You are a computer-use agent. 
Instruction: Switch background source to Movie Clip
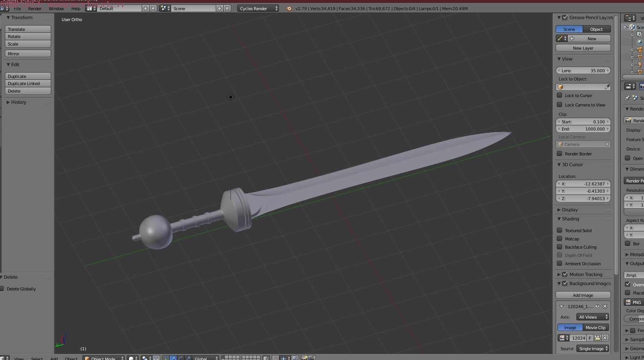pos(596,328)
